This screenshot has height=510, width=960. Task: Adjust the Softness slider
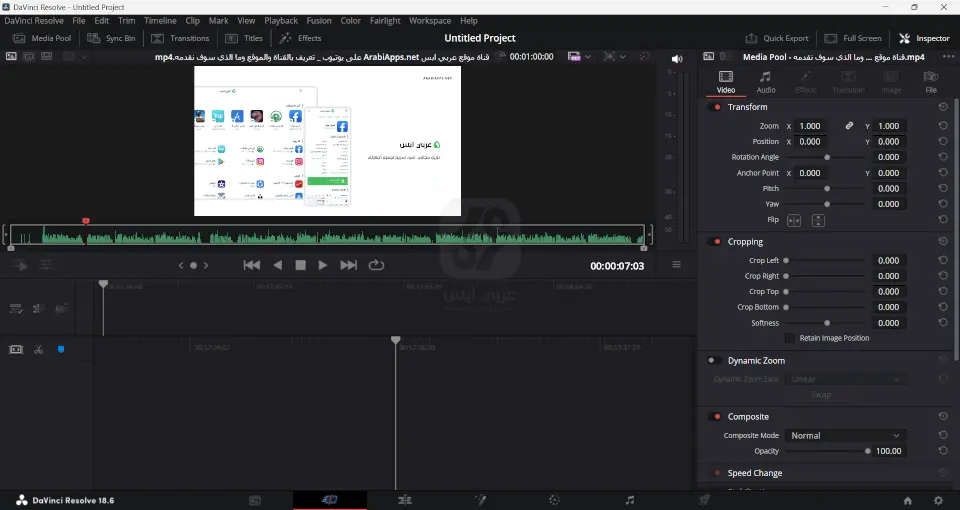(x=827, y=323)
